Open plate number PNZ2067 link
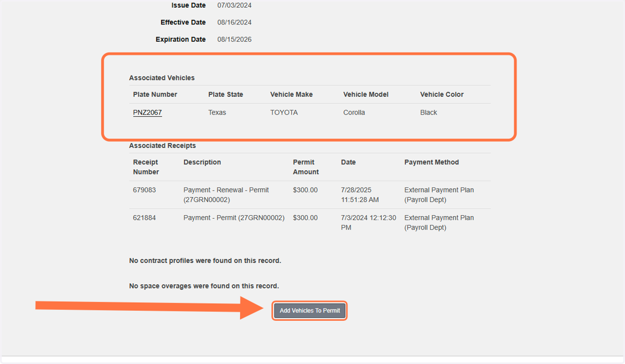The height and width of the screenshot is (364, 625). pos(147,112)
